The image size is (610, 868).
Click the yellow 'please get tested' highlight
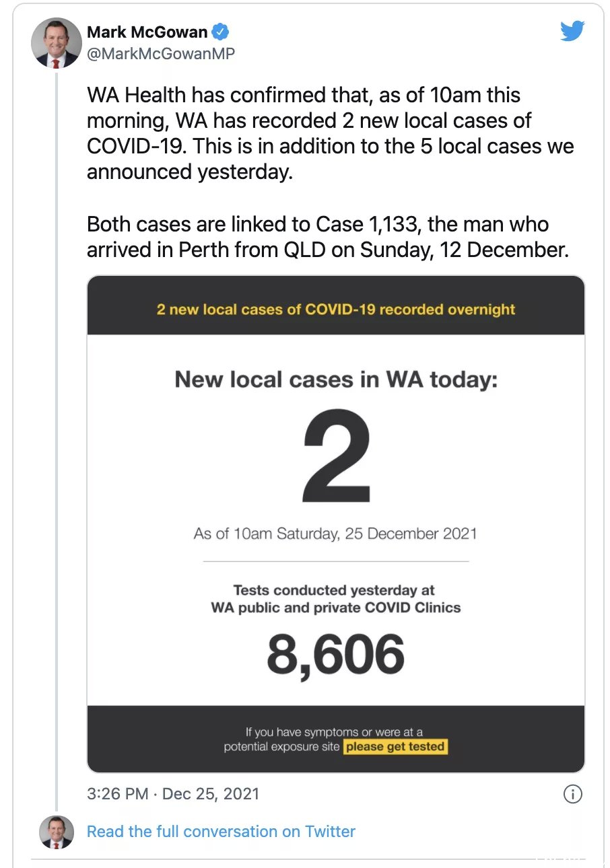coord(395,747)
